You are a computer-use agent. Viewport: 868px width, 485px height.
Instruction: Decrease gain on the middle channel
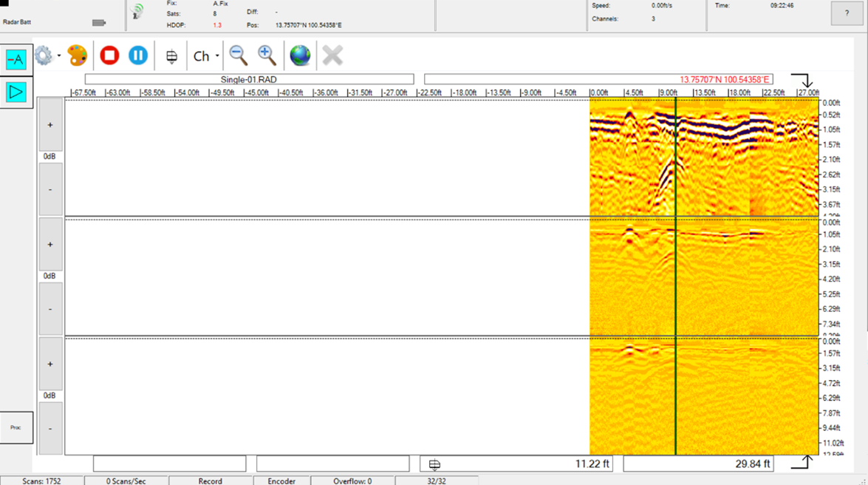point(50,309)
